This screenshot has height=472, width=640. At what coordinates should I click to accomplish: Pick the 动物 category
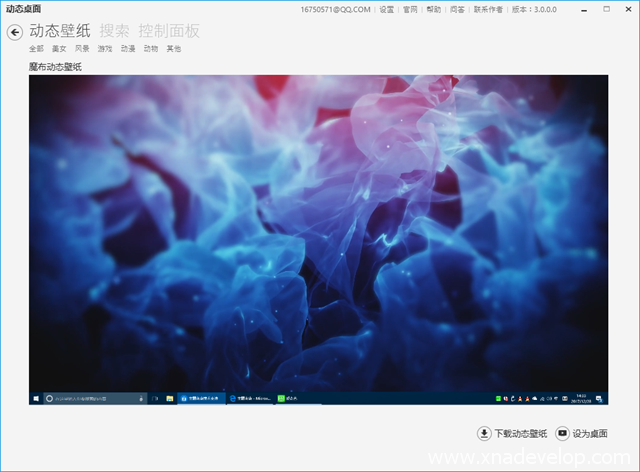pos(151,48)
